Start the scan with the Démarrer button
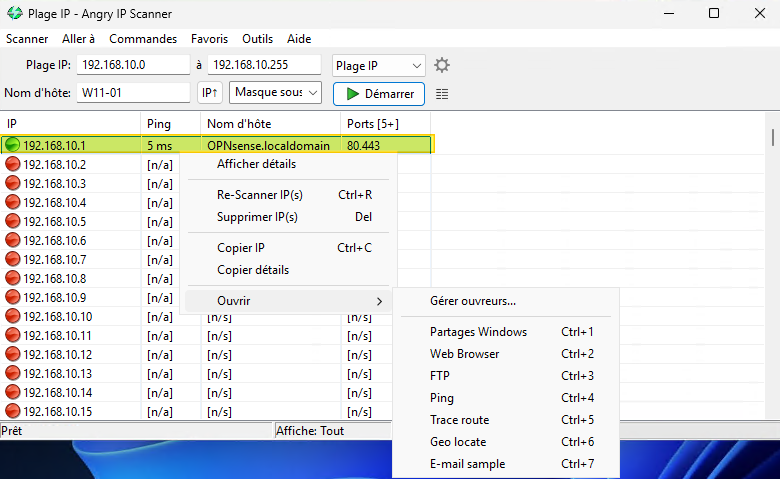780x479 pixels. click(379, 93)
